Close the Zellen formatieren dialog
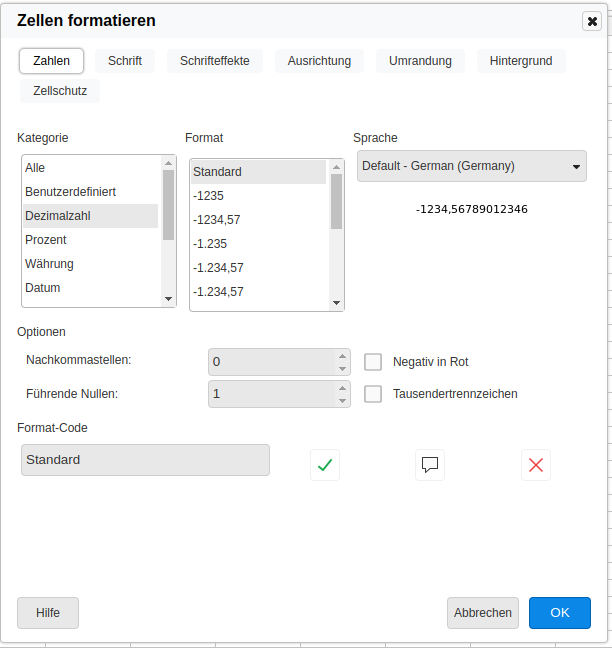Image resolution: width=612 pixels, height=648 pixels. coord(591,21)
